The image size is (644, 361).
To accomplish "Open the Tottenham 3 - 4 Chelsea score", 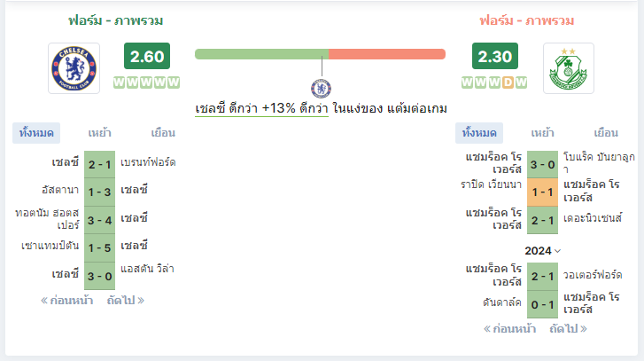I will [x=99, y=220].
